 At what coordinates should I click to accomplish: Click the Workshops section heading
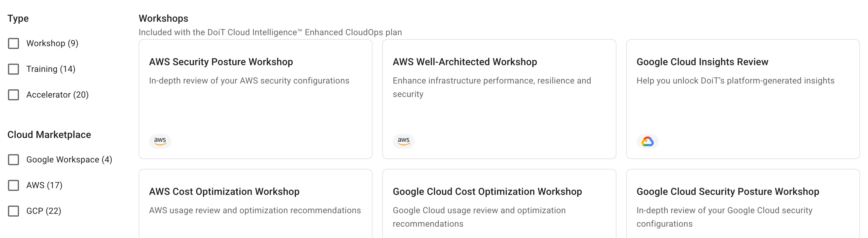pos(163,19)
